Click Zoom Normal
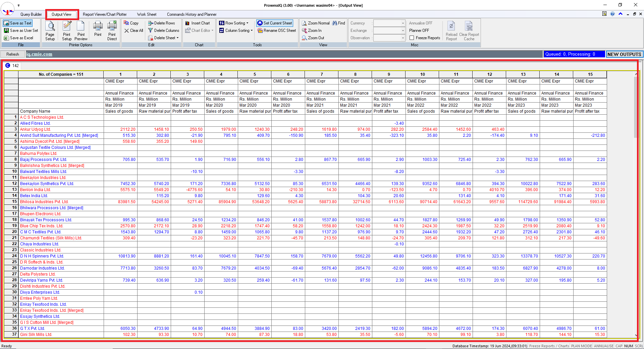The width and height of the screenshot is (644, 349). (x=316, y=23)
